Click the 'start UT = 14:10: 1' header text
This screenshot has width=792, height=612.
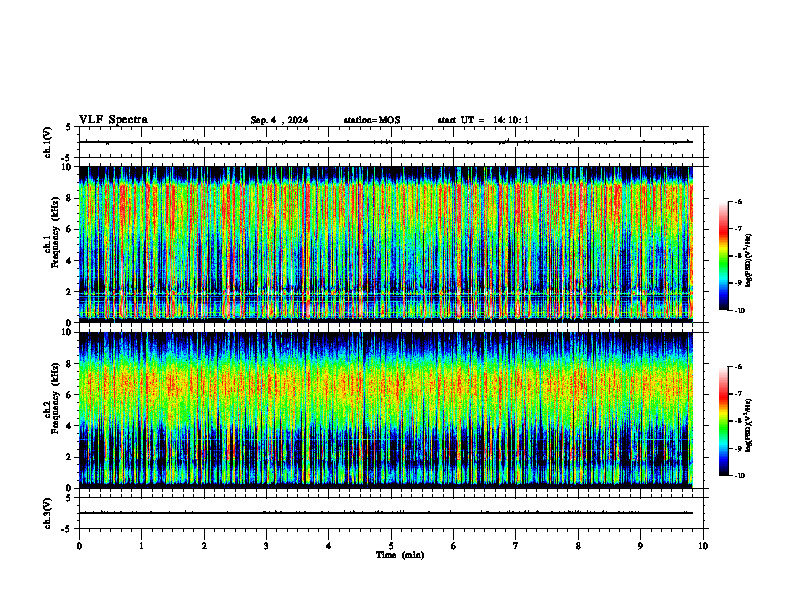tap(483, 120)
